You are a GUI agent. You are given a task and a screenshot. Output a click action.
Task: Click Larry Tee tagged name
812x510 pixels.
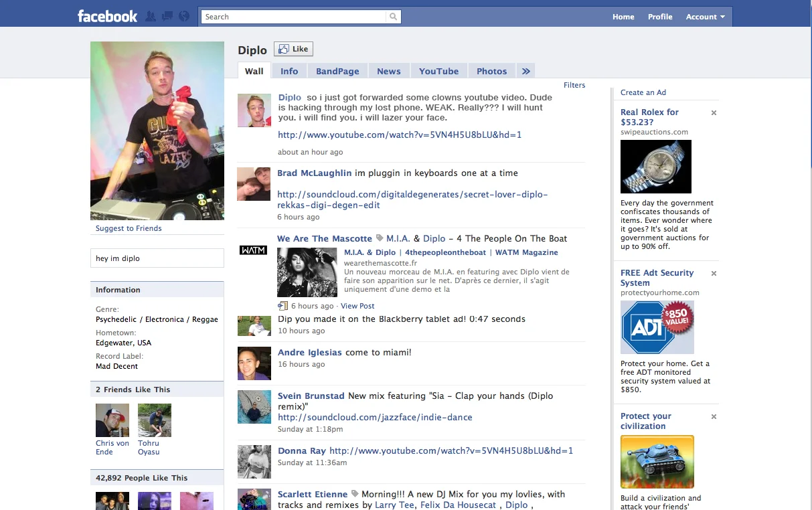[394, 505]
